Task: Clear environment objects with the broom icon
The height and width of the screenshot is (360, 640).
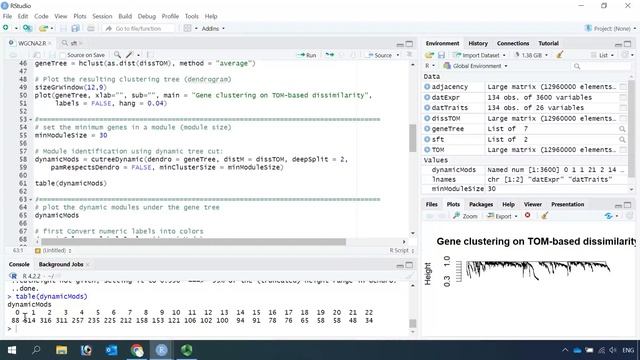Action: pos(560,55)
